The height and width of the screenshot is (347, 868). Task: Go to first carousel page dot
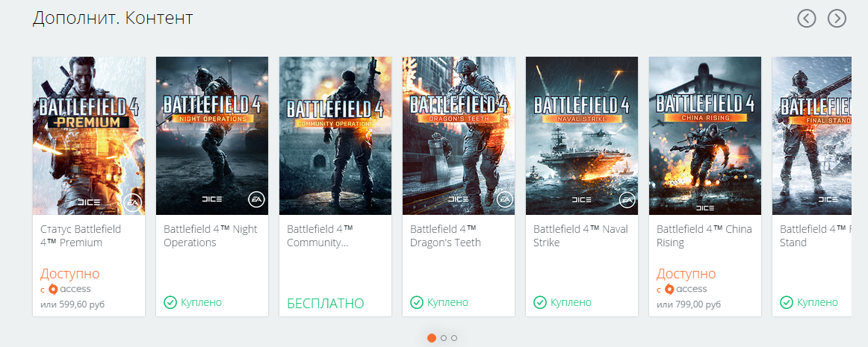tap(432, 338)
